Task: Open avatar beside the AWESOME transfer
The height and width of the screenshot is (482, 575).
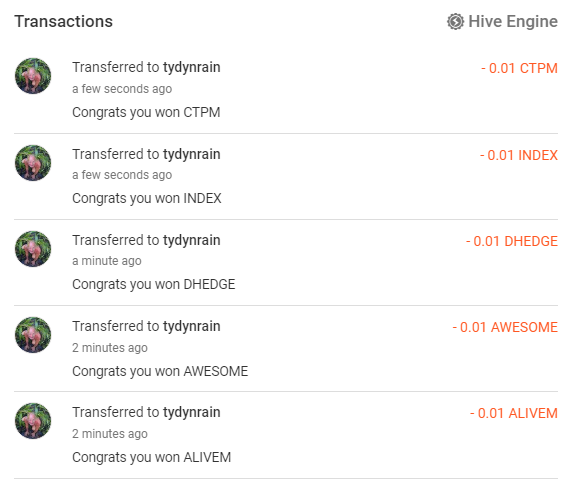Action: tap(33, 335)
